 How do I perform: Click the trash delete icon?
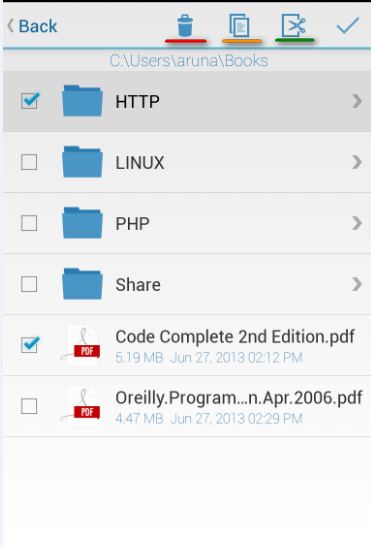[185, 25]
